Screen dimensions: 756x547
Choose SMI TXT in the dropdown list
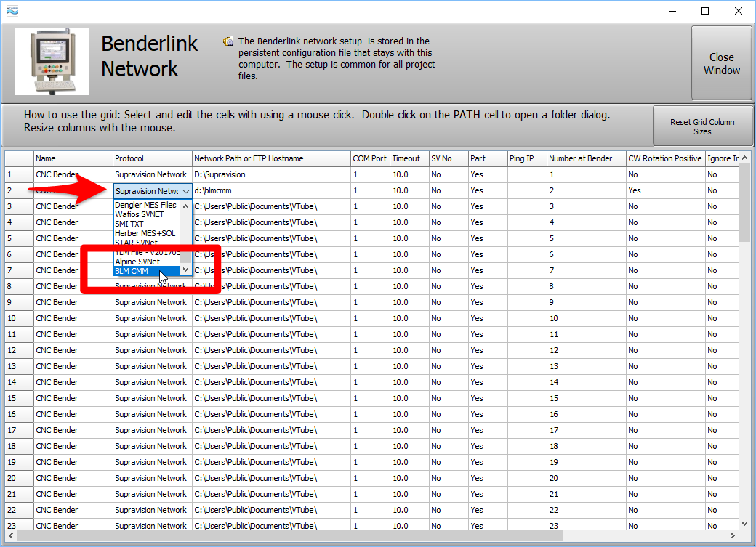tap(129, 224)
